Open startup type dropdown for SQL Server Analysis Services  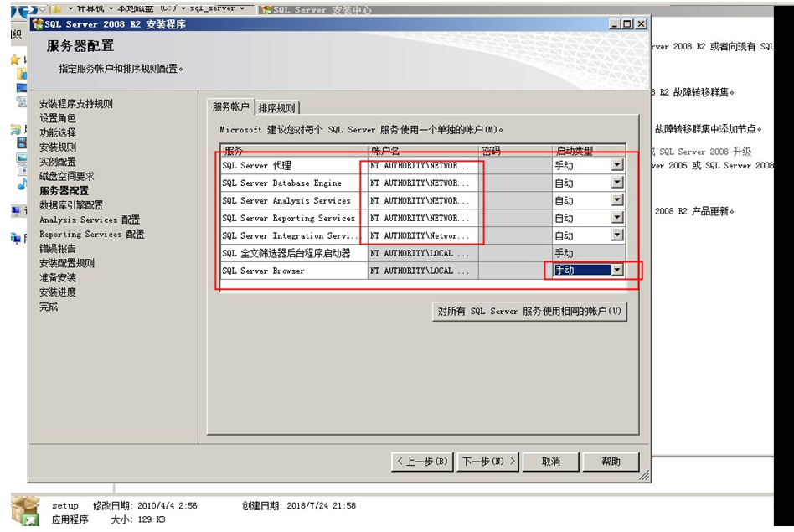point(616,200)
